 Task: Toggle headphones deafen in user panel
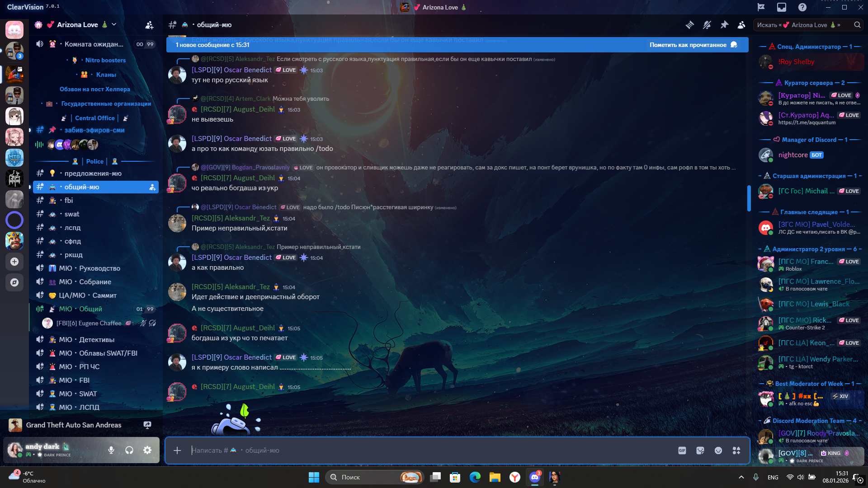click(129, 450)
